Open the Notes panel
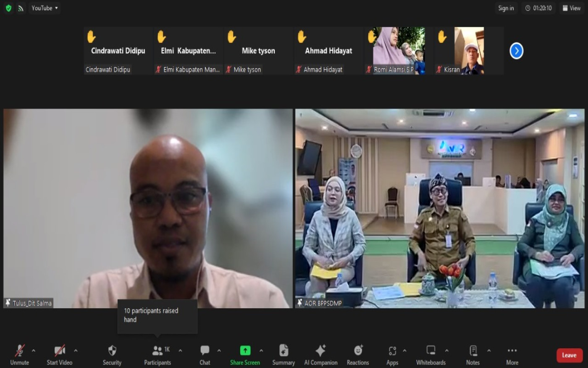The image size is (588, 368). pos(472,355)
